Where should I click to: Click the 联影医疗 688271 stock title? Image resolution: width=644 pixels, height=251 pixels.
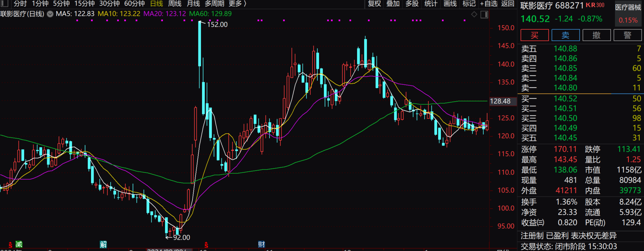coord(552,6)
